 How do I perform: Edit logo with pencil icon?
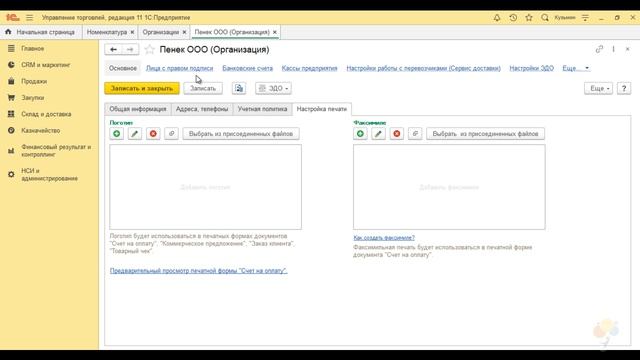(x=135, y=133)
